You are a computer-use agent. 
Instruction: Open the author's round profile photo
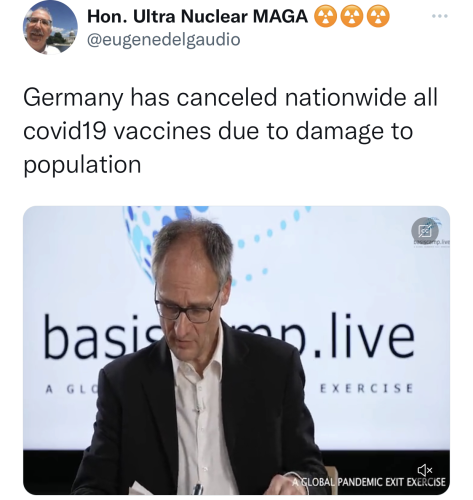click(50, 28)
